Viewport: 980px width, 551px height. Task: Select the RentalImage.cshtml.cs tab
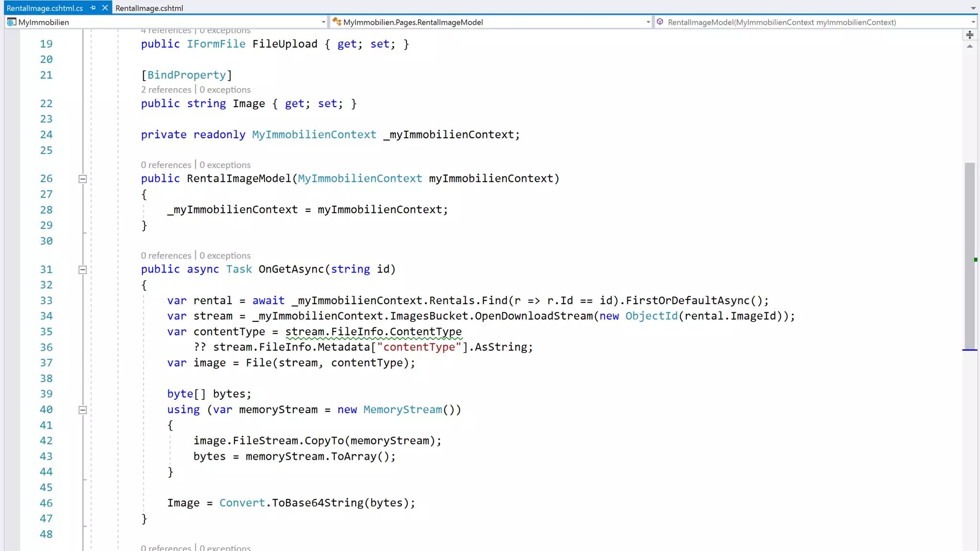click(45, 8)
